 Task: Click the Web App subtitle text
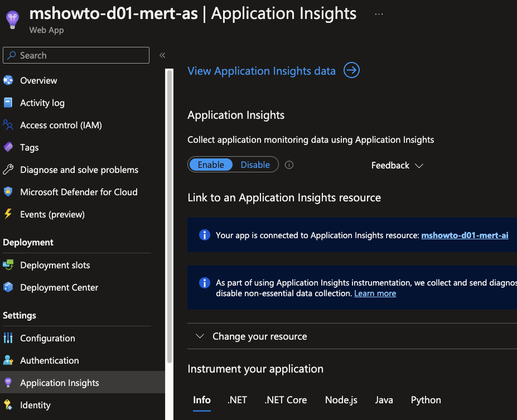(46, 30)
